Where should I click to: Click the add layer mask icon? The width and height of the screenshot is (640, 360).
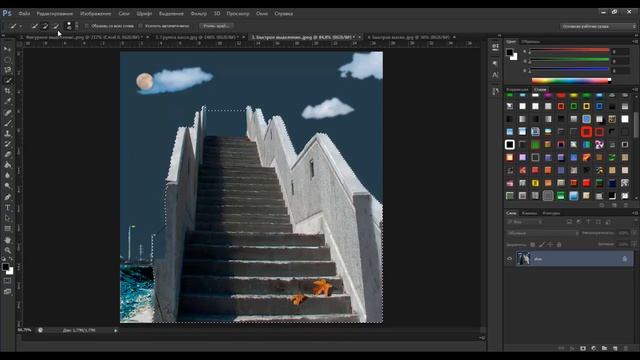pyautogui.click(x=583, y=348)
